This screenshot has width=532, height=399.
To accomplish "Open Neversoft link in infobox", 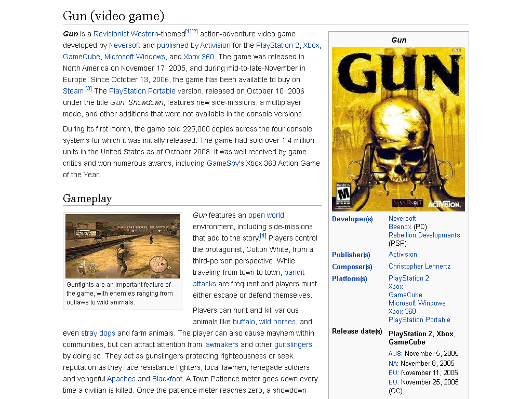I will 402,219.
